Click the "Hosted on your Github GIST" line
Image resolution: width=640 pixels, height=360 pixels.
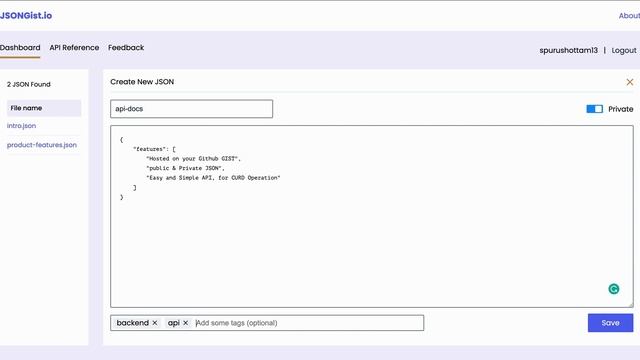[193, 158]
